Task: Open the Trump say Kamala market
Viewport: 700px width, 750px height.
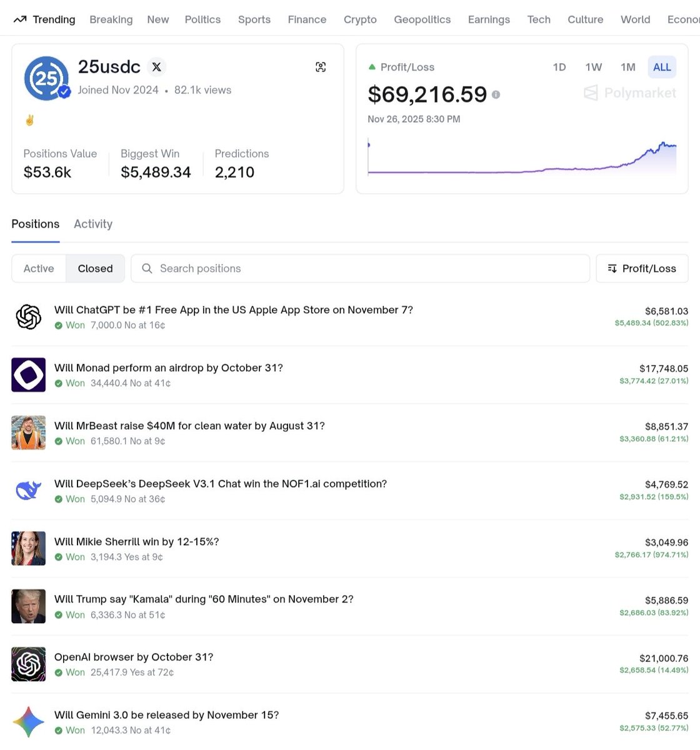Action: [x=204, y=599]
